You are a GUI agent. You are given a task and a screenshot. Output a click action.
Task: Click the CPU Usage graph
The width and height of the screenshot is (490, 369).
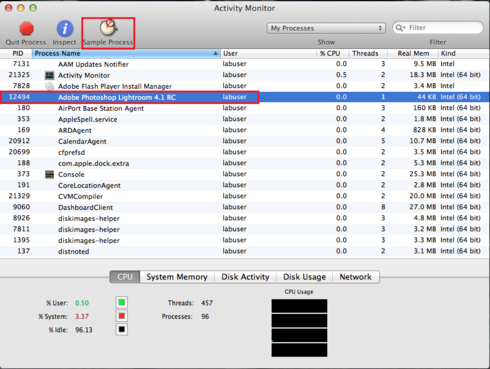click(299, 328)
